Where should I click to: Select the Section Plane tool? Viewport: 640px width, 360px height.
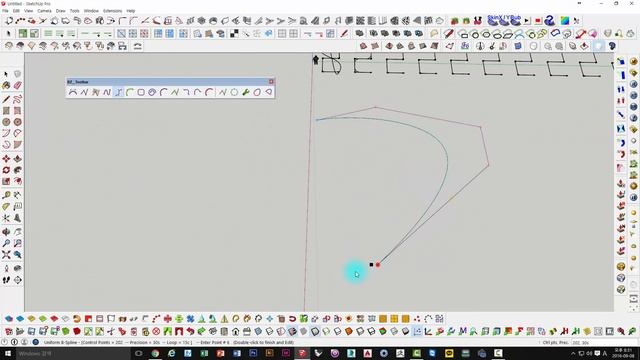tap(18, 280)
